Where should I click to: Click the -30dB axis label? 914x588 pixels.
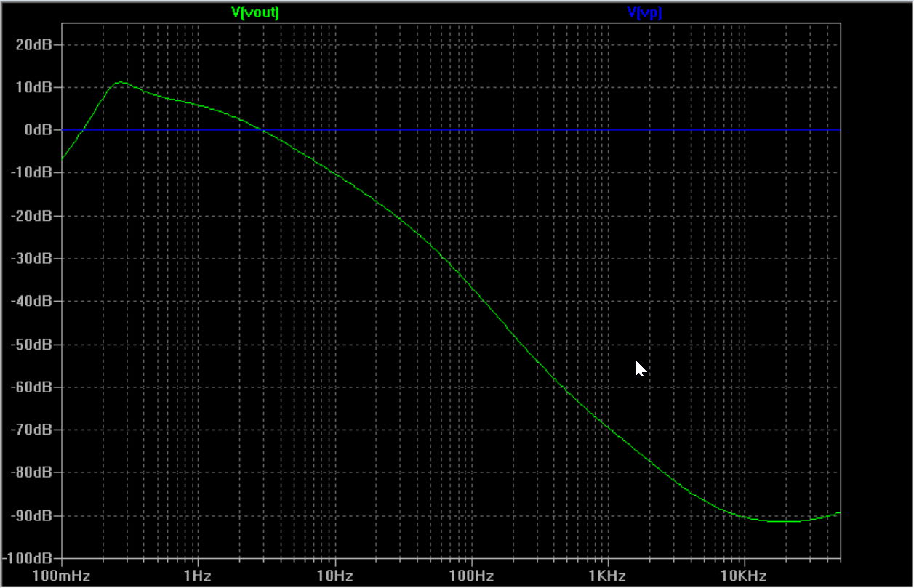pos(30,259)
